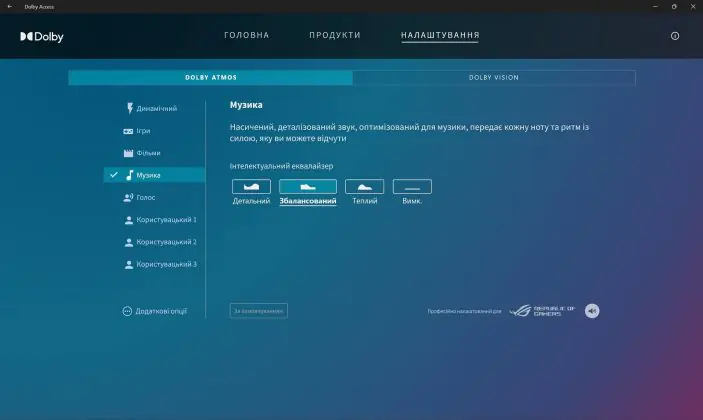The image size is (703, 420).
Task: Select the Динамічний lightning icon
Action: click(130, 108)
